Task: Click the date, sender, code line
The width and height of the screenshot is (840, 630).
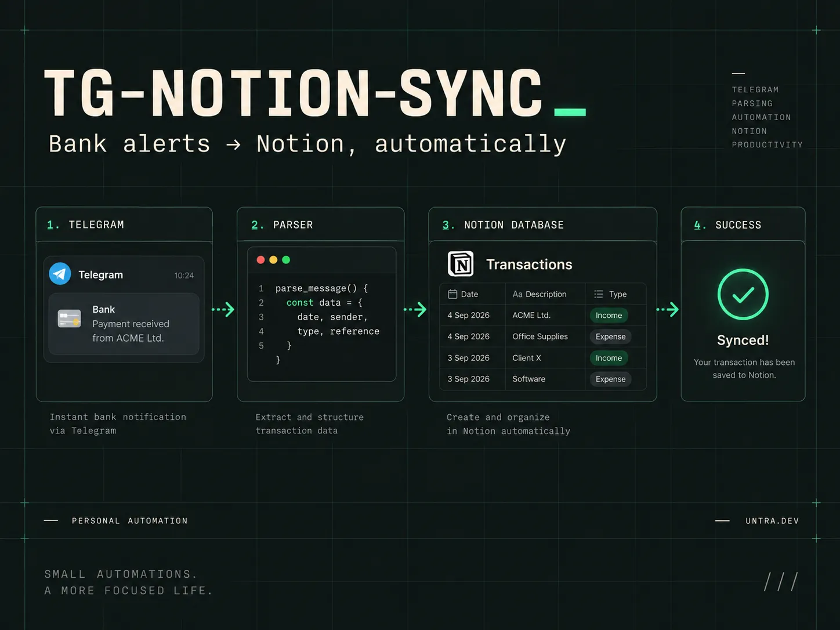Action: 332,317
